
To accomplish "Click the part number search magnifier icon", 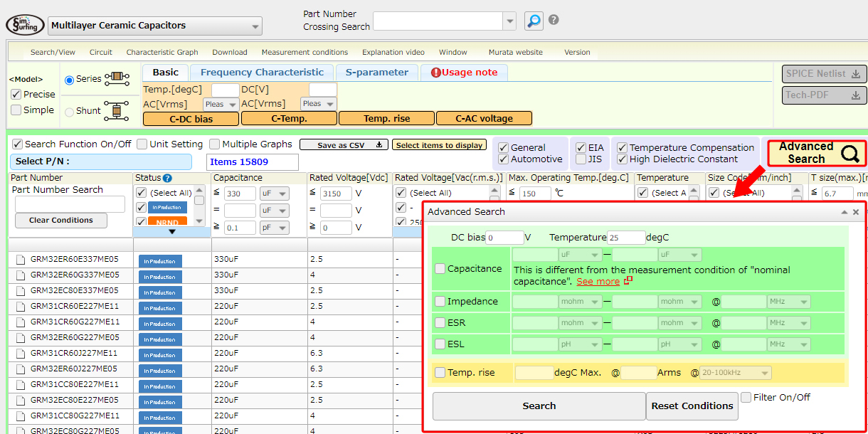I will point(534,21).
